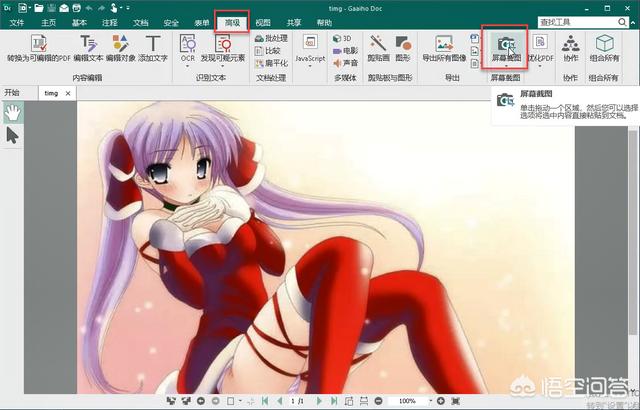Open the 100% zoom level dropdown

430,401
